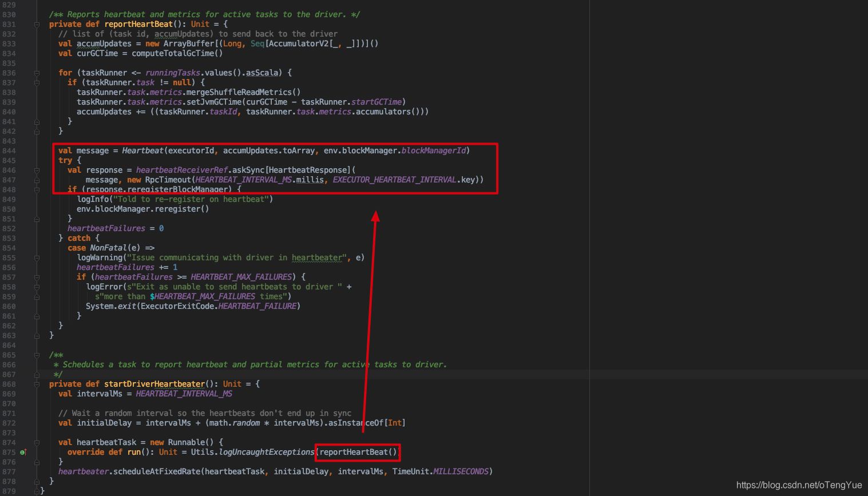This screenshot has height=496, width=868.
Task: Click HEARTBEAT_MAX_FAILURES on line 857
Action: coord(241,277)
